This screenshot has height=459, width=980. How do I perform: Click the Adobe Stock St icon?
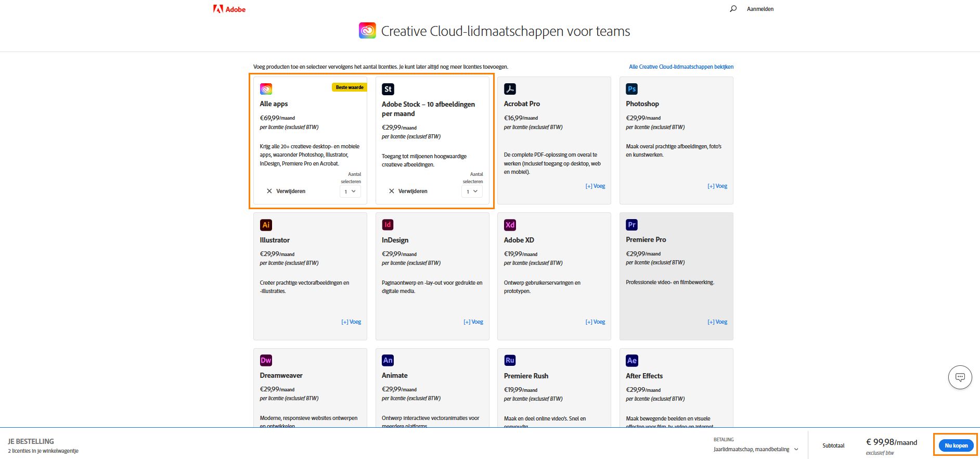388,89
